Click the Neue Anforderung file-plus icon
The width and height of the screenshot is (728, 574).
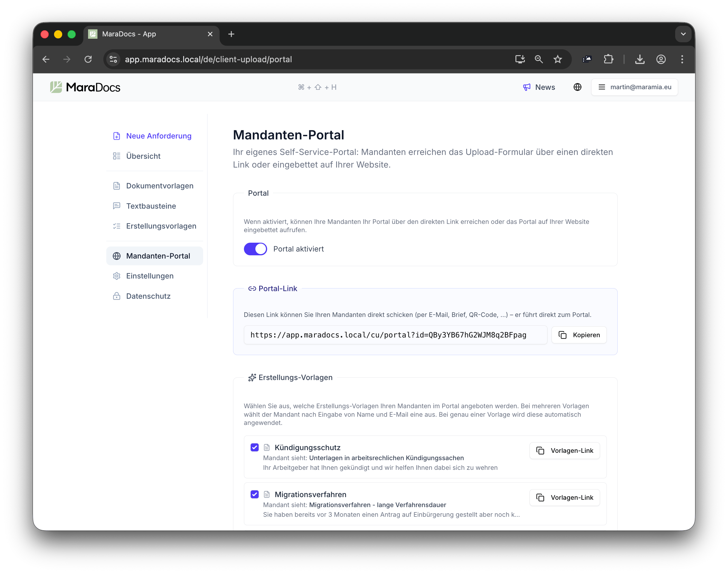coord(117,136)
